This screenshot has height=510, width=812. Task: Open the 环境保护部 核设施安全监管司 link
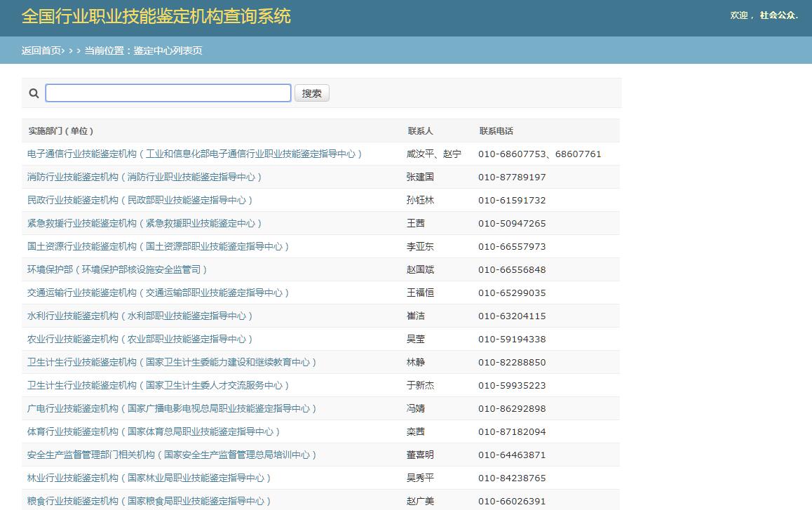click(x=117, y=269)
